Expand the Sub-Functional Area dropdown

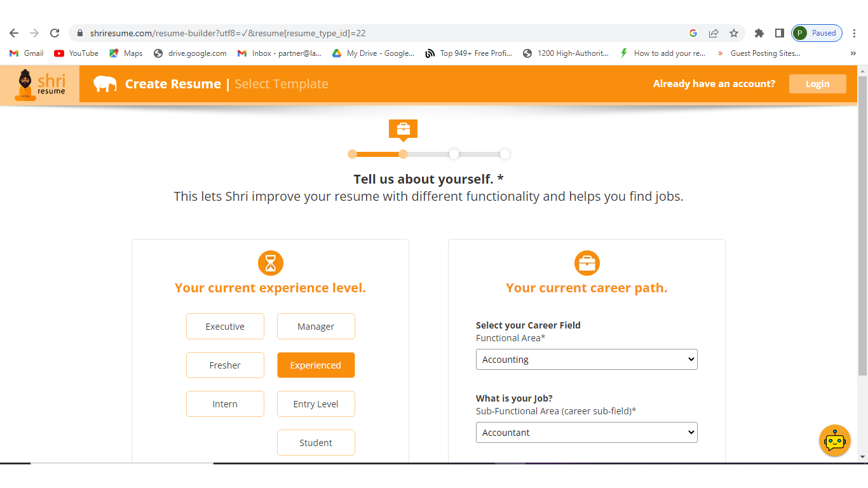pos(586,433)
